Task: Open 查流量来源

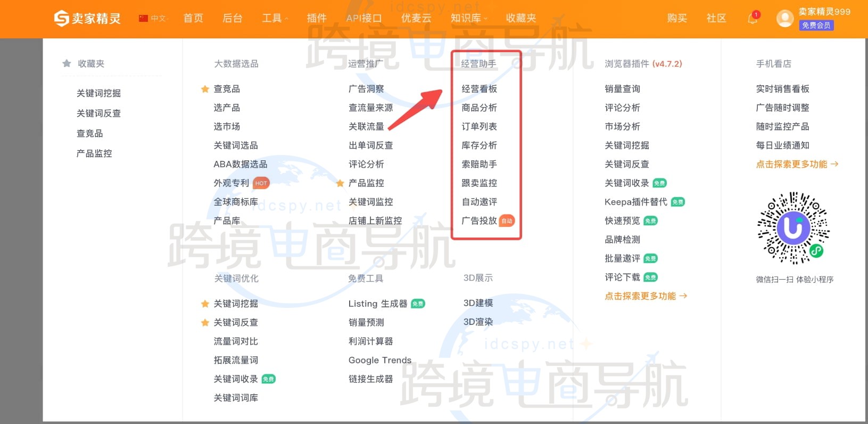Action: click(371, 108)
